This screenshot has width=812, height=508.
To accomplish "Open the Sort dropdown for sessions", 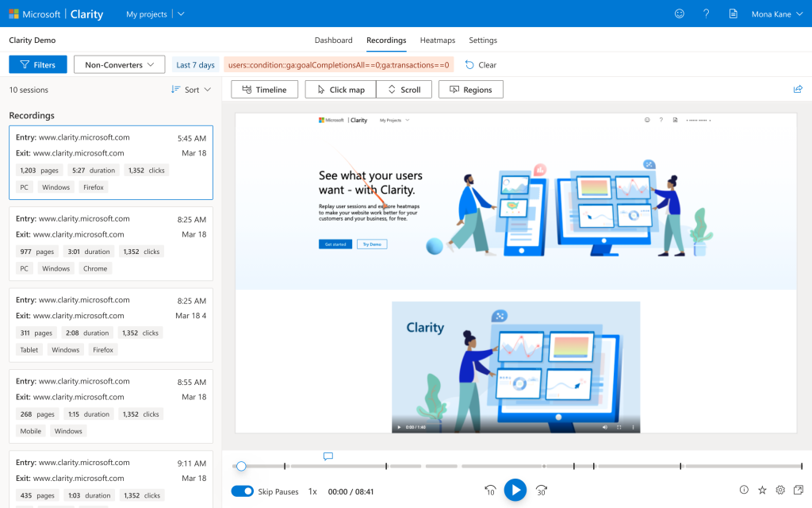I will [191, 90].
